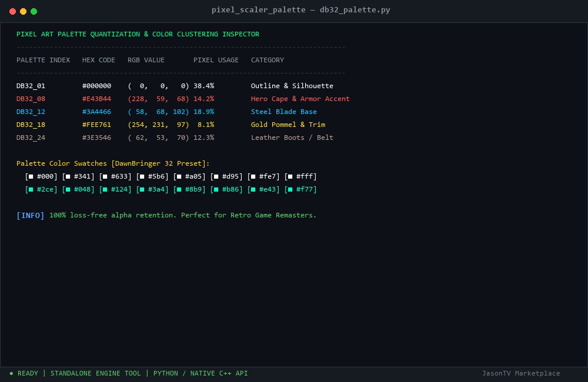Image resolution: width=588 pixels, height=382 pixels.
Task: Click the Outline & Silhouette category
Action: (292, 86)
